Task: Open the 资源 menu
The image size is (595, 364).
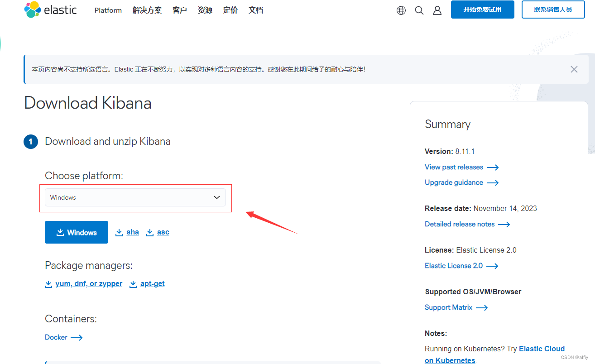Action: coord(205,10)
